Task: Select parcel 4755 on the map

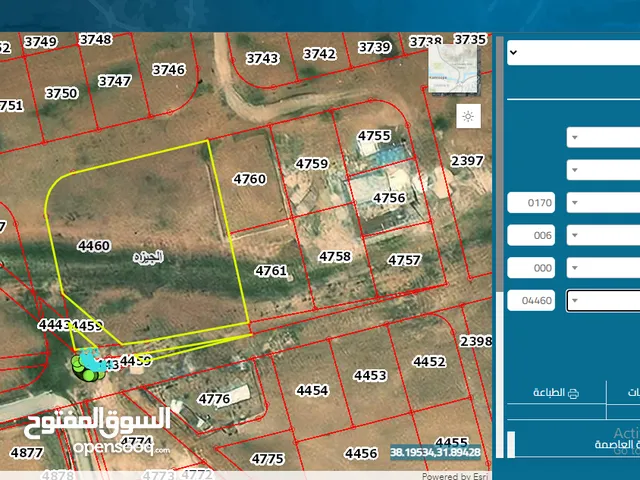Action: click(374, 136)
